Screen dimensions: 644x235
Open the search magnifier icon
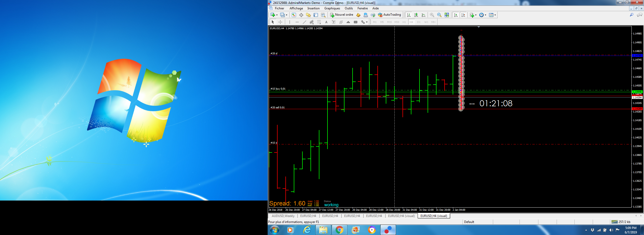coord(632,15)
